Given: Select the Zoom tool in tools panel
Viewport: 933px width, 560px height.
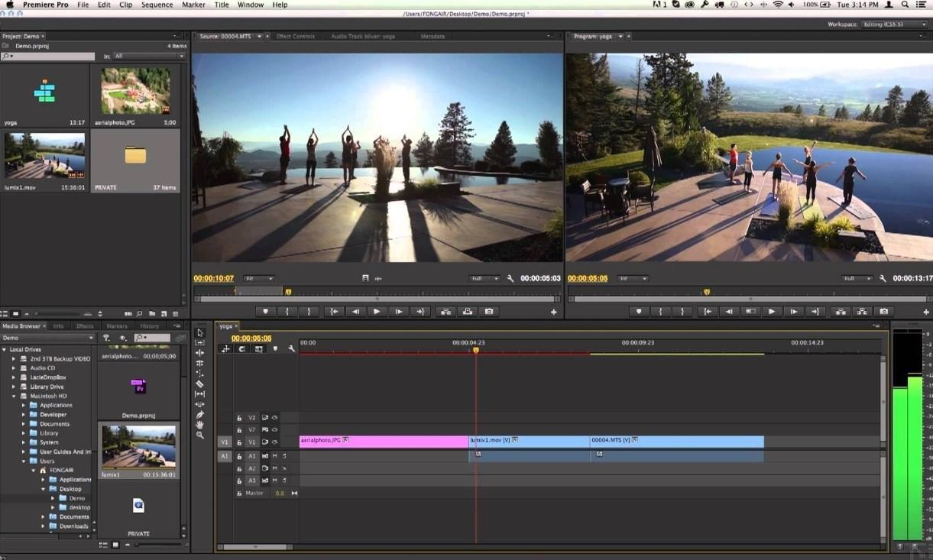Looking at the screenshot, I should tap(200, 435).
